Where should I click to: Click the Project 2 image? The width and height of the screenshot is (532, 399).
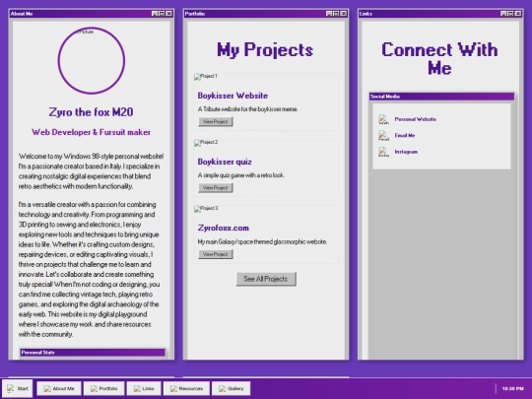pyautogui.click(x=206, y=143)
